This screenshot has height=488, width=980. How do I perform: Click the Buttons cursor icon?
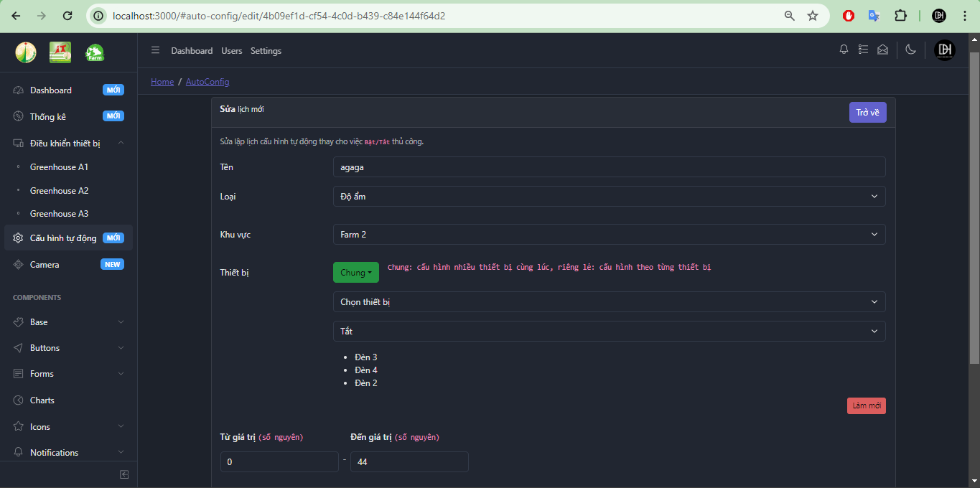19,347
